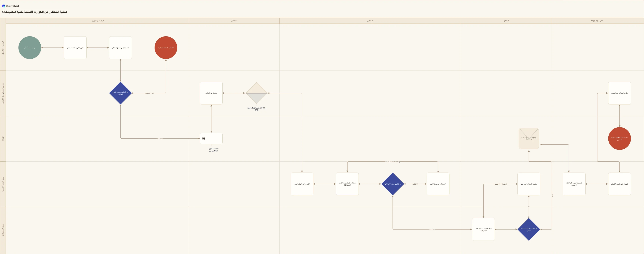Select the envelope-shaped user notification node
This screenshot has width=644, height=254.
(x=529, y=138)
